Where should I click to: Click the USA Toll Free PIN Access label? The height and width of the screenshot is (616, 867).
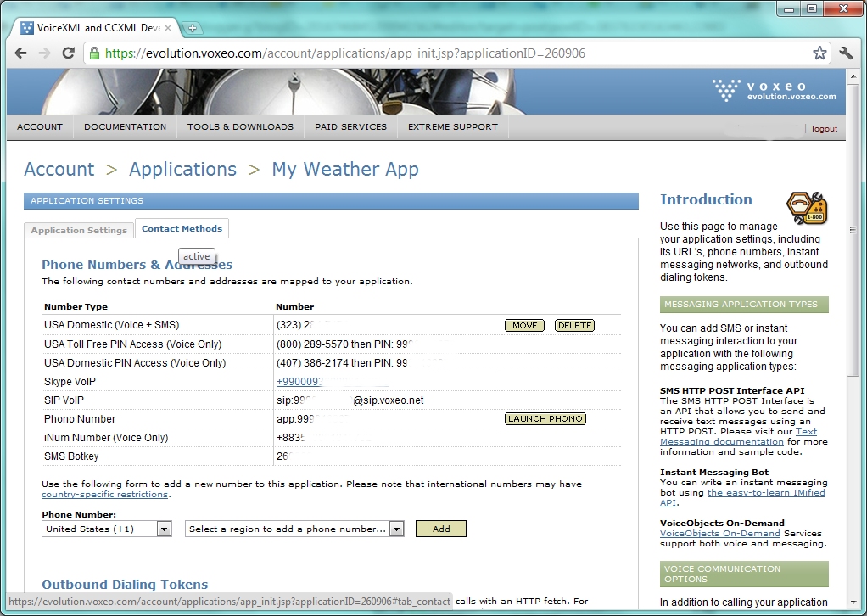point(132,344)
